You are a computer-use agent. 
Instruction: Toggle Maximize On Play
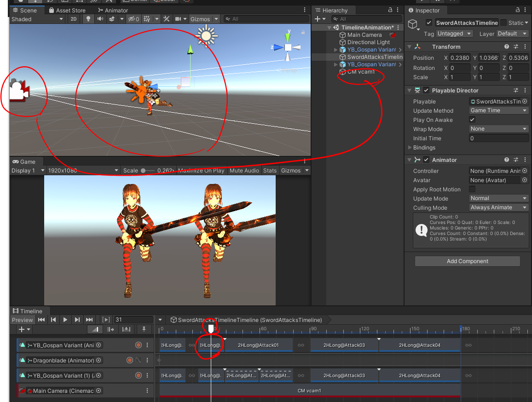[x=201, y=170]
